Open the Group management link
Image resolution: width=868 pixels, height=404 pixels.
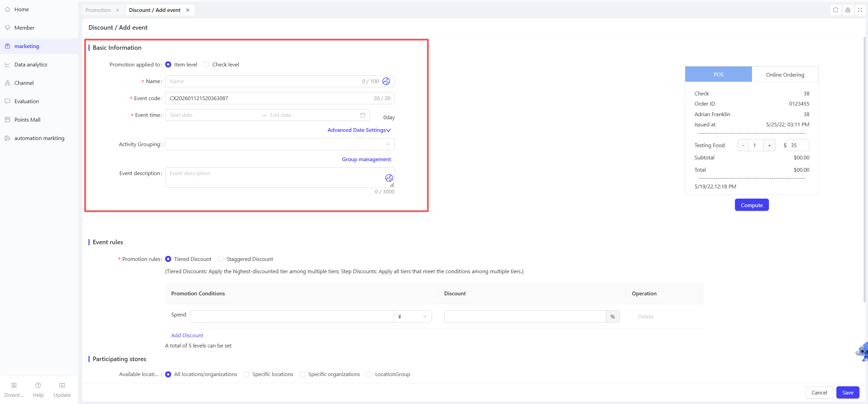(x=366, y=159)
